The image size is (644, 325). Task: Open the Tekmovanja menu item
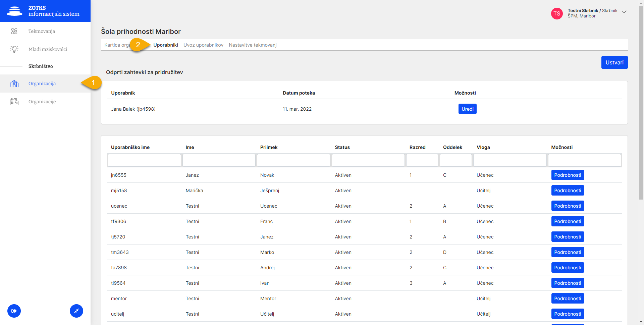[x=42, y=31]
